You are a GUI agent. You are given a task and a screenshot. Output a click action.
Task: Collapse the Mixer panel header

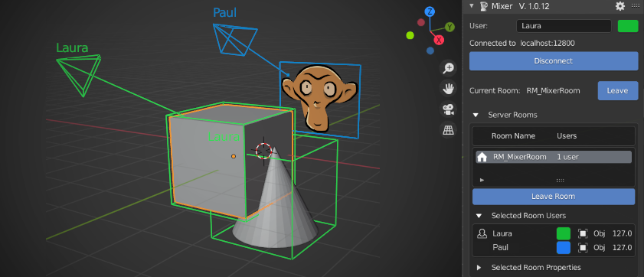[472, 6]
